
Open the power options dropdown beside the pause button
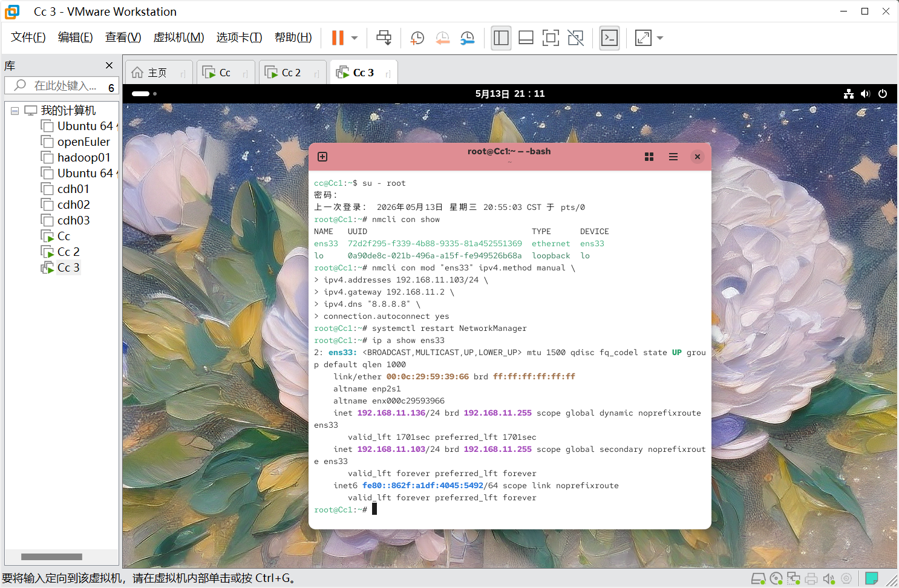coord(355,38)
